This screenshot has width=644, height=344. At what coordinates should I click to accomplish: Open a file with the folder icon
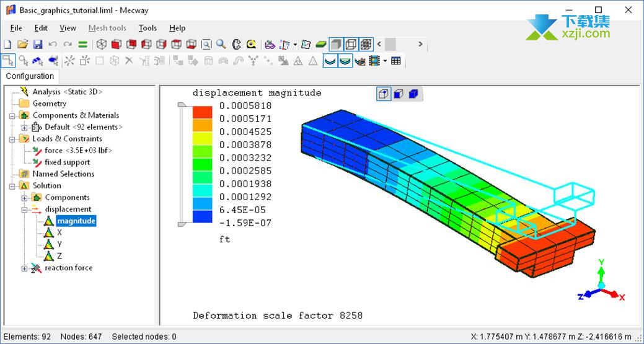22,44
